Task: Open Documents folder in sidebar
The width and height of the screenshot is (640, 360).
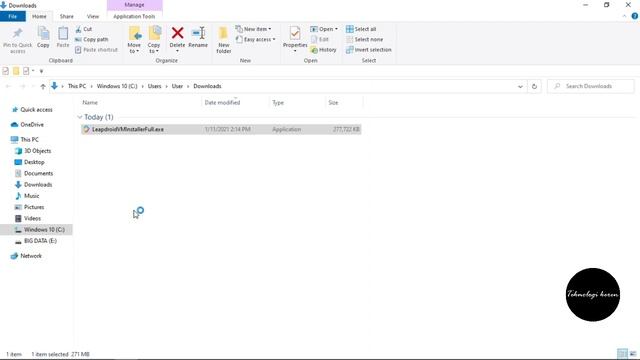Action: (34, 173)
